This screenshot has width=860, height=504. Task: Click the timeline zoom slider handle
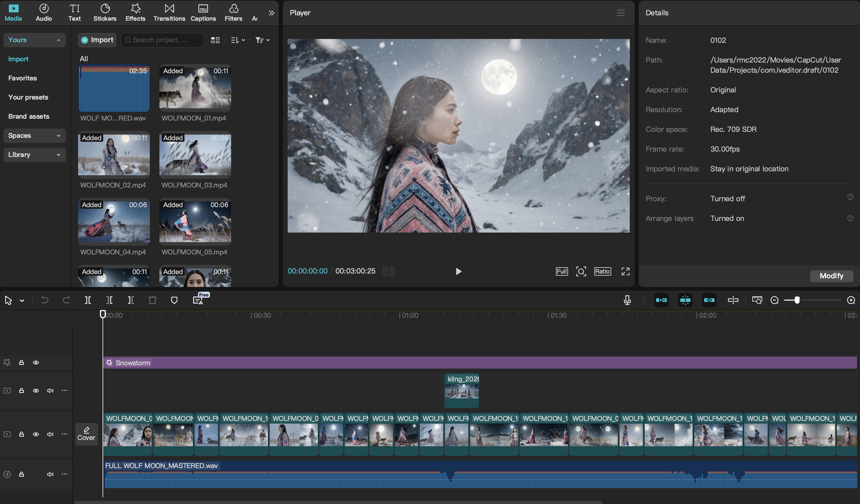(797, 300)
